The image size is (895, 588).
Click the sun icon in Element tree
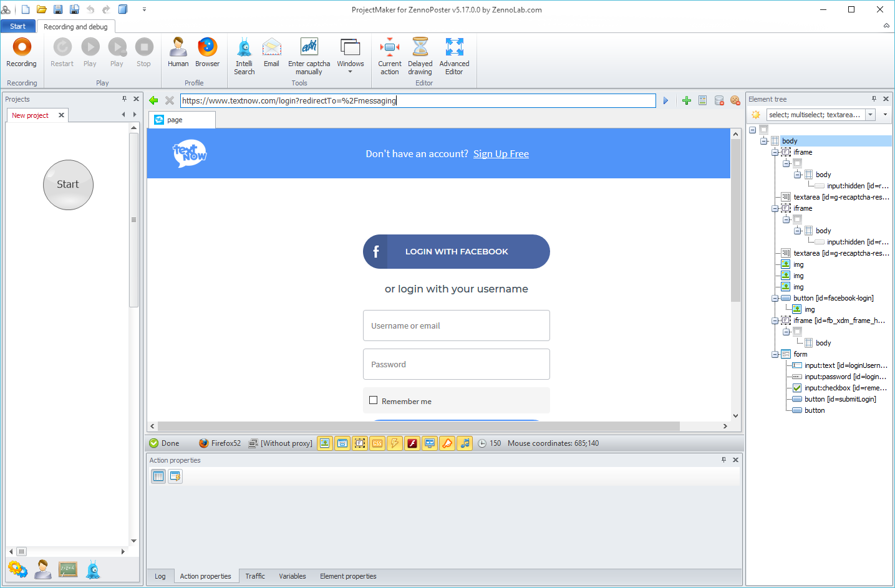[756, 115]
